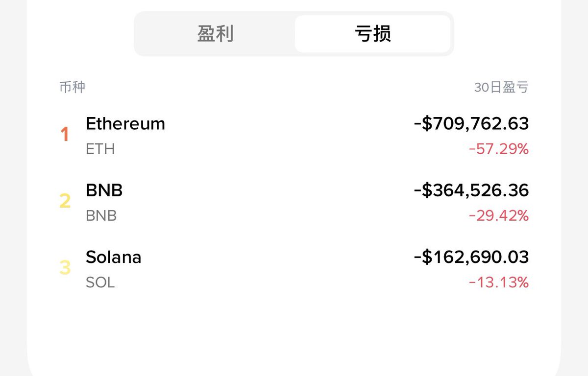
Task: Click the red -13.13% percentage
Action: pyautogui.click(x=499, y=282)
